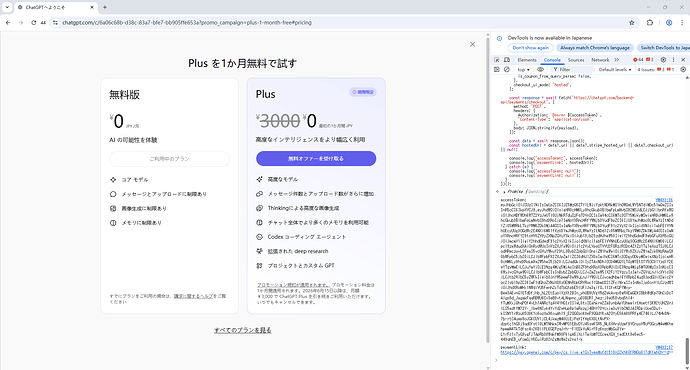Click the icon beside メモリに制限あり
This screenshot has height=370, width=690.
point(113,223)
